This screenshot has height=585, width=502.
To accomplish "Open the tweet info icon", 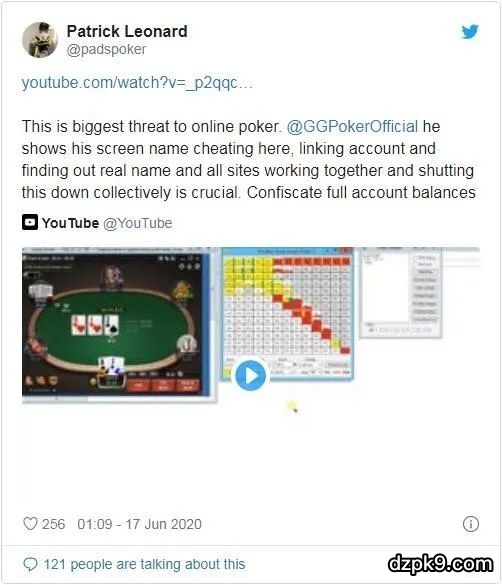I will point(471,524).
